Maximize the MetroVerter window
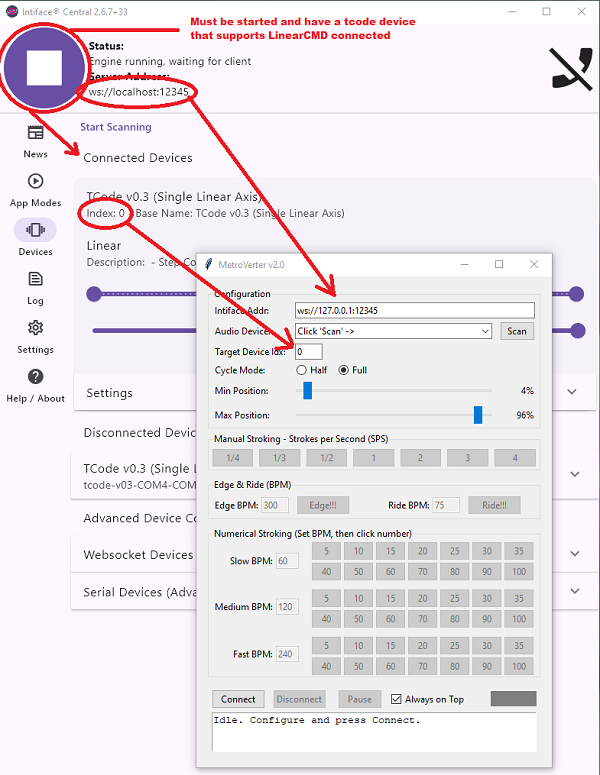 (499, 264)
